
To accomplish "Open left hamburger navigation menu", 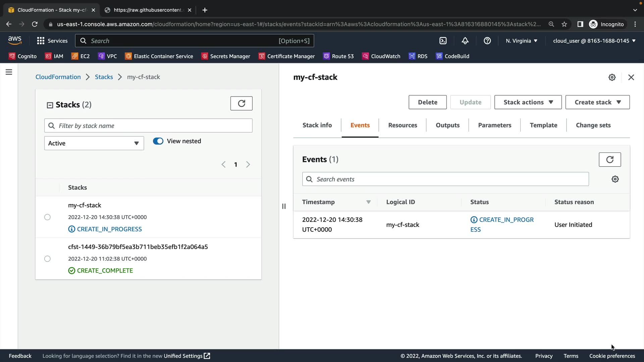I will coord(9,72).
